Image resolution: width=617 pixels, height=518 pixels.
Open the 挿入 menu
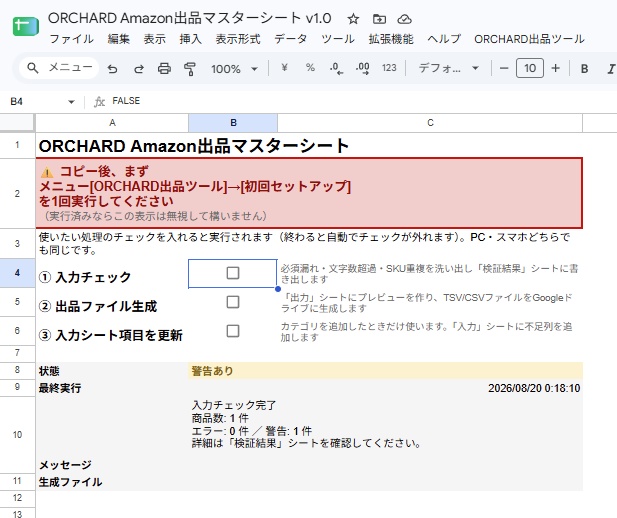[190, 39]
